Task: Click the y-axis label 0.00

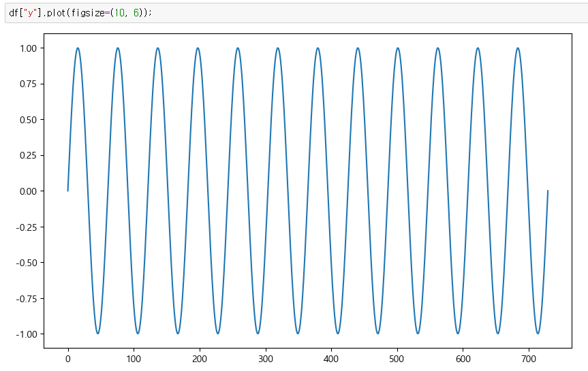Action: 28,191
